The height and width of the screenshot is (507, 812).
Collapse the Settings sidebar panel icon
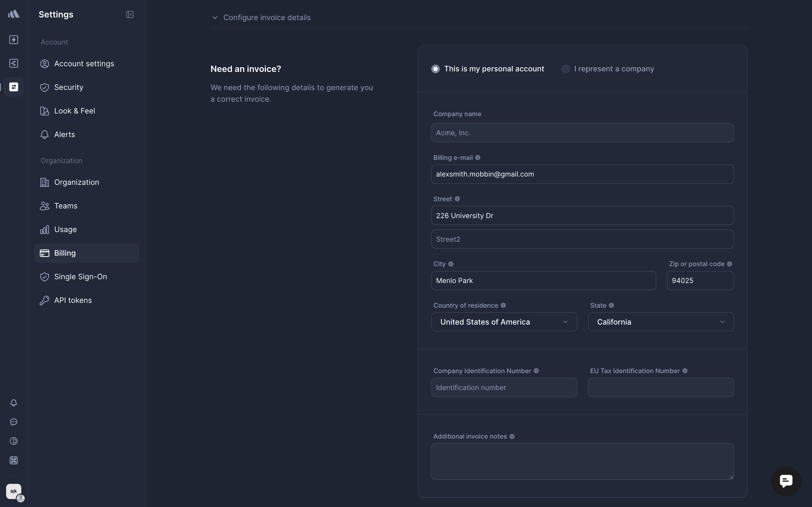130,14
